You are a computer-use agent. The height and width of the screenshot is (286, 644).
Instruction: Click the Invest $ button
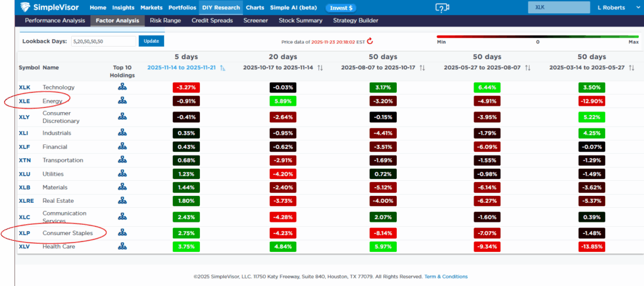tap(341, 8)
